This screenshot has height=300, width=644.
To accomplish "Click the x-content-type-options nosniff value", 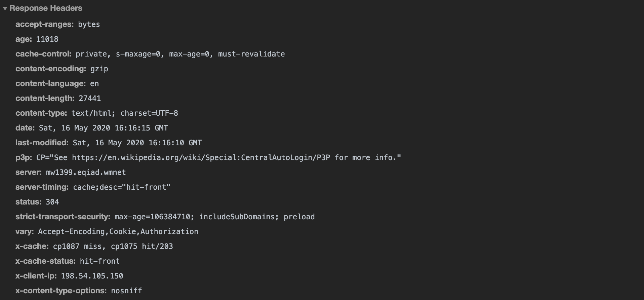I will click(x=127, y=291).
